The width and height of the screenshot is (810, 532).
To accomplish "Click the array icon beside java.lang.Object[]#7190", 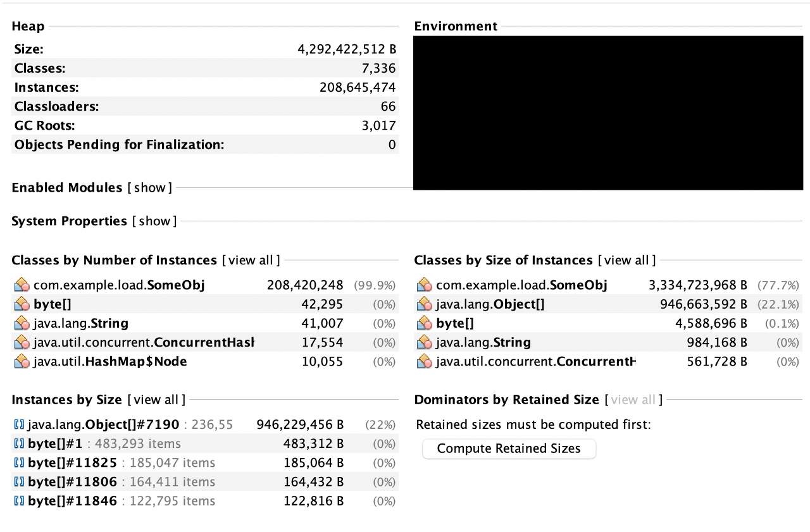I will point(19,424).
